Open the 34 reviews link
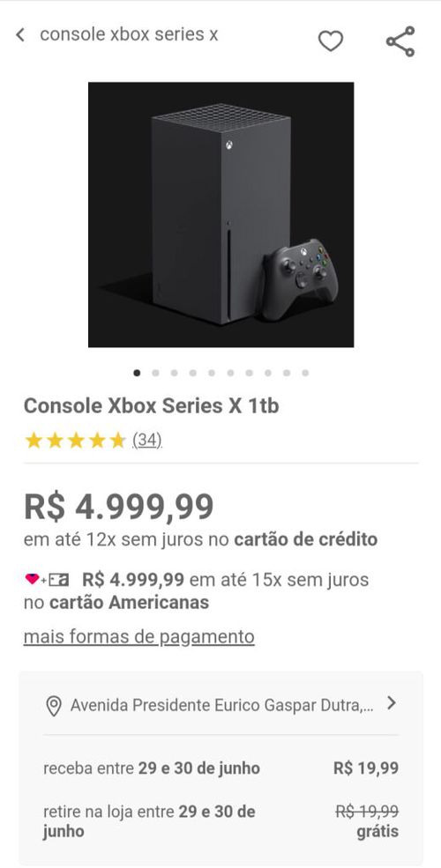Image resolution: width=441 pixels, height=868 pixels. 146,441
